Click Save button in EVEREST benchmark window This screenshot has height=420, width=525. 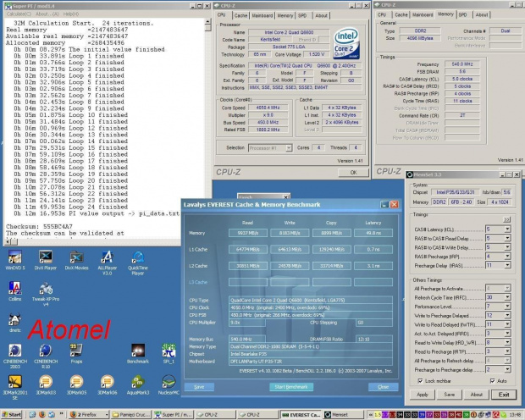[199, 387]
